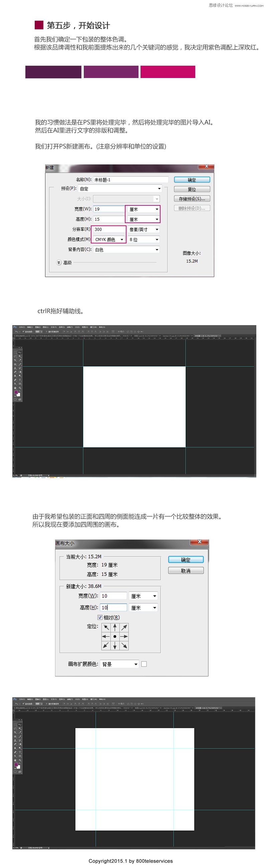Click the up arrow anchor in 画布大小
This screenshot has height=868, width=267.
coord(115,627)
